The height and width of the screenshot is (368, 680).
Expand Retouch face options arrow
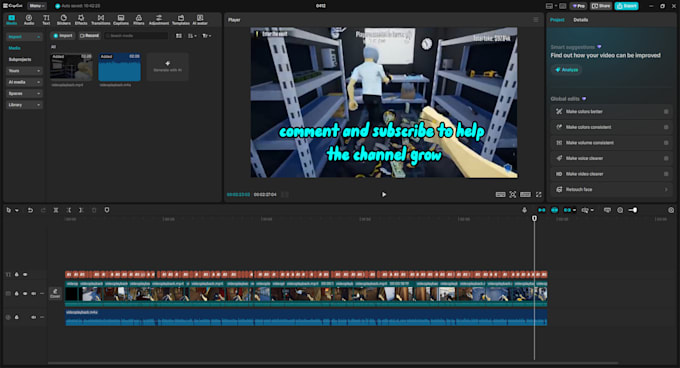pyautogui.click(x=666, y=189)
